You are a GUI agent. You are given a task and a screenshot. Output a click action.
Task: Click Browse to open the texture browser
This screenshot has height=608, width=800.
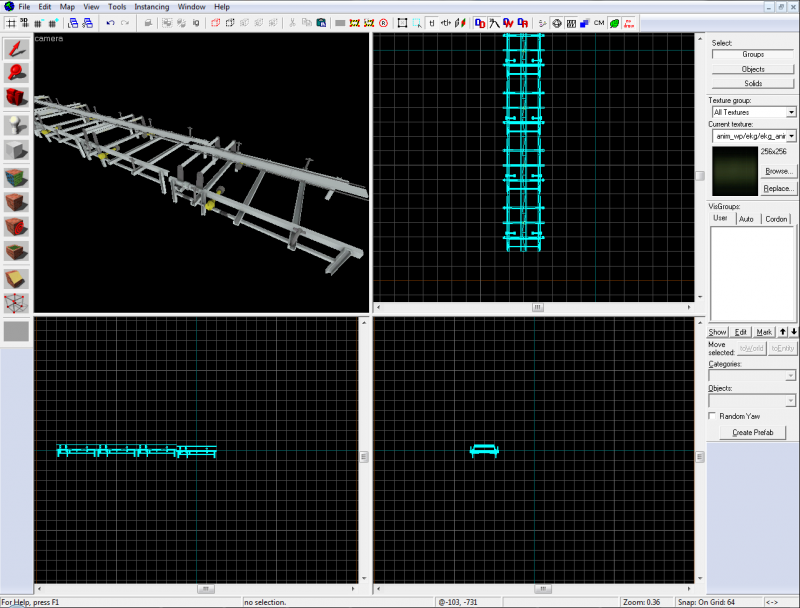(779, 171)
